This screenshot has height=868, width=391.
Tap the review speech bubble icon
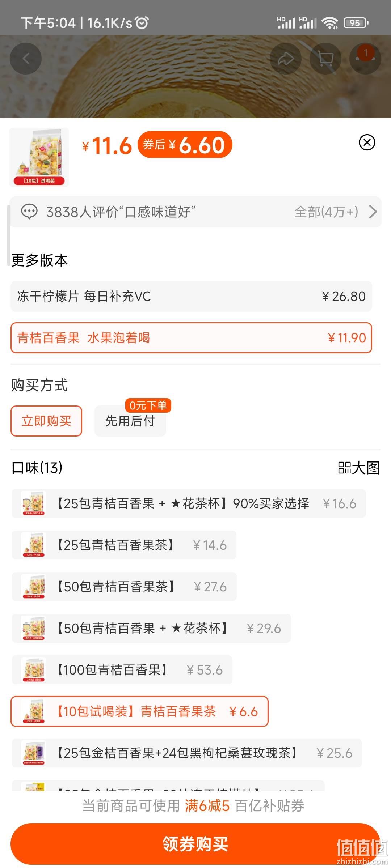point(29,212)
